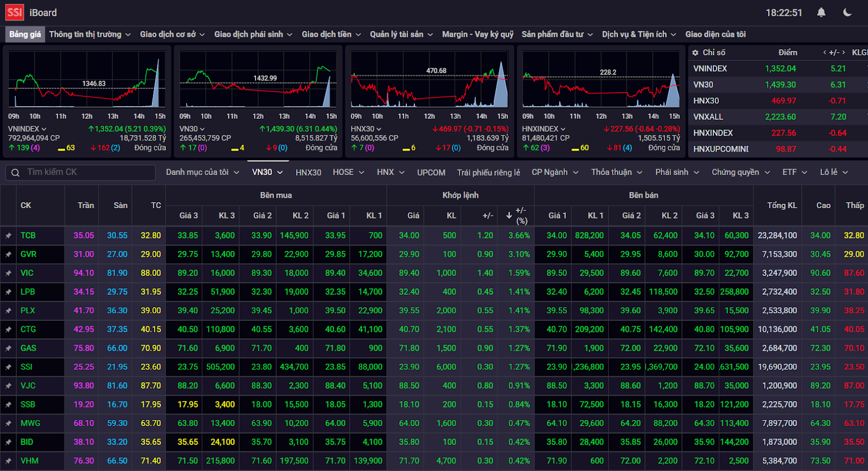Click the SSI logo icon

15,12
